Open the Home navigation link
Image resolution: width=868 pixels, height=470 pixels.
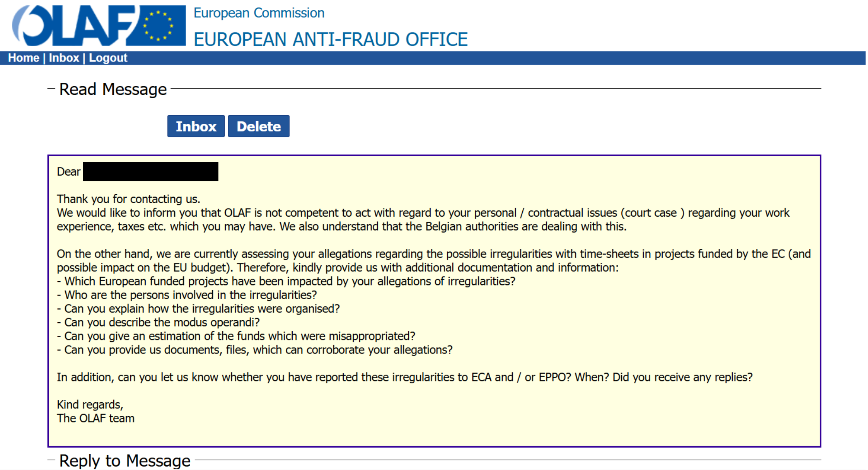pos(24,58)
